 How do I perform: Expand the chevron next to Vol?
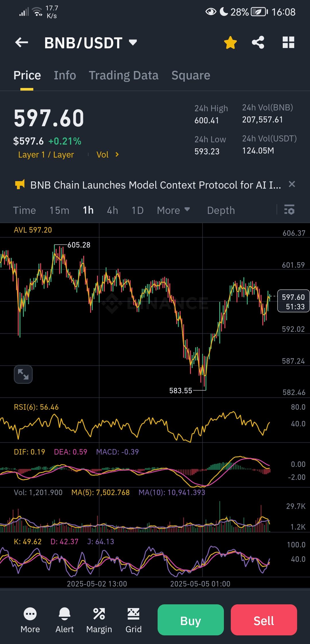(117, 155)
